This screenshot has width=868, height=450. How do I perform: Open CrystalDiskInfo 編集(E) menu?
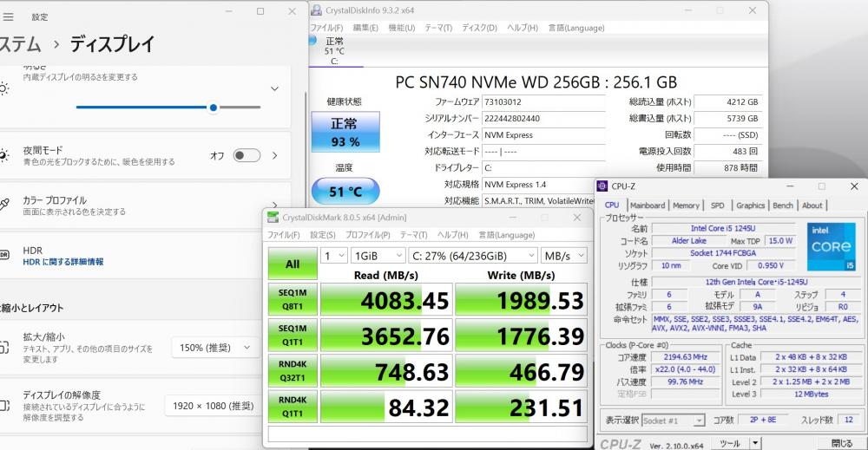[x=365, y=28]
